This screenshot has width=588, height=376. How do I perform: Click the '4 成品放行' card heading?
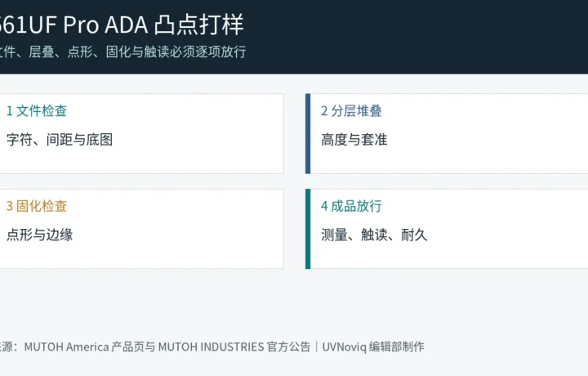(351, 206)
